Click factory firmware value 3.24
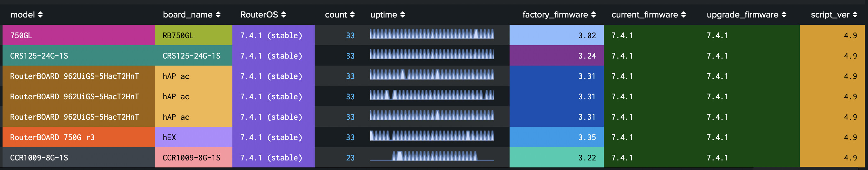 pyautogui.click(x=587, y=56)
